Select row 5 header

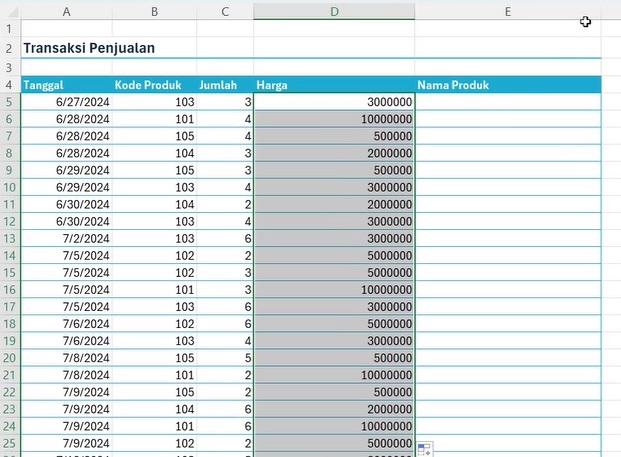point(9,102)
